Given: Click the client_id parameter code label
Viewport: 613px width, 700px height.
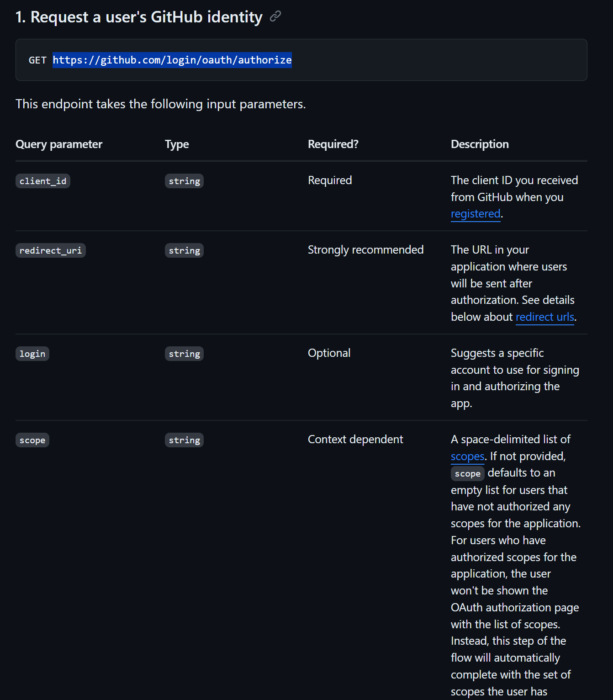Looking at the screenshot, I should pos(43,181).
